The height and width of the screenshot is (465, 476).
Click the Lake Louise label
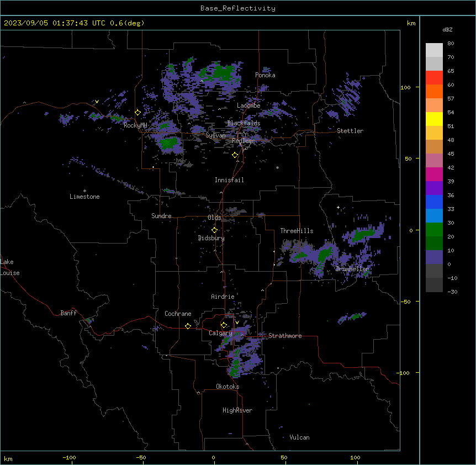(10, 267)
